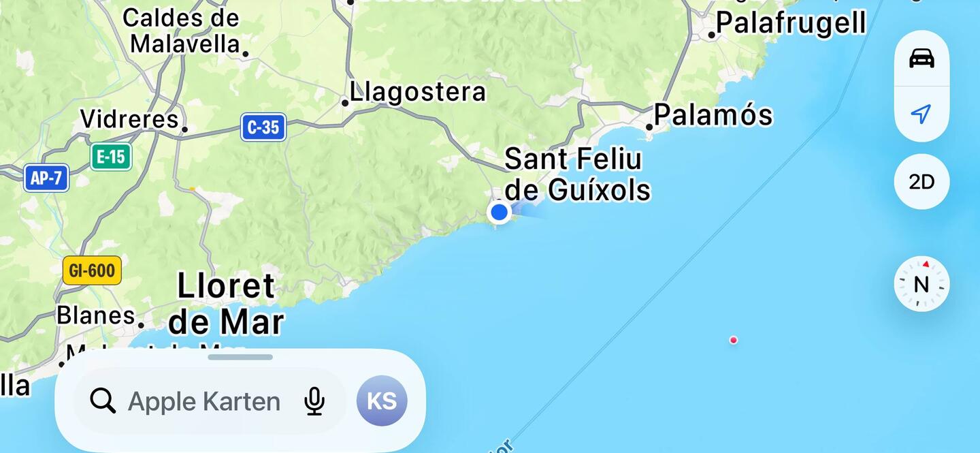Tap the blue current location dot
The image size is (980, 453).
(500, 212)
